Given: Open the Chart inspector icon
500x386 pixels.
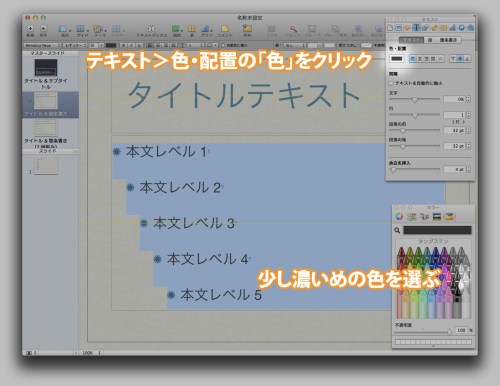Looking at the screenshot, I should pos(453,28).
